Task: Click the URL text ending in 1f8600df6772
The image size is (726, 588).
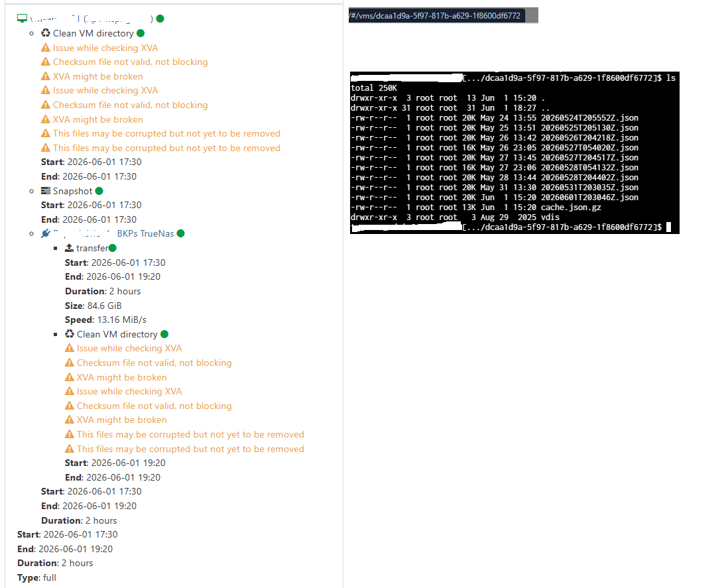Action: [436, 16]
